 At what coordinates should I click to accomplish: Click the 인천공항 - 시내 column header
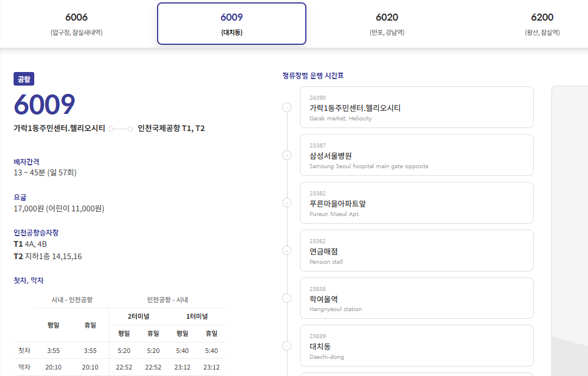[x=168, y=300]
